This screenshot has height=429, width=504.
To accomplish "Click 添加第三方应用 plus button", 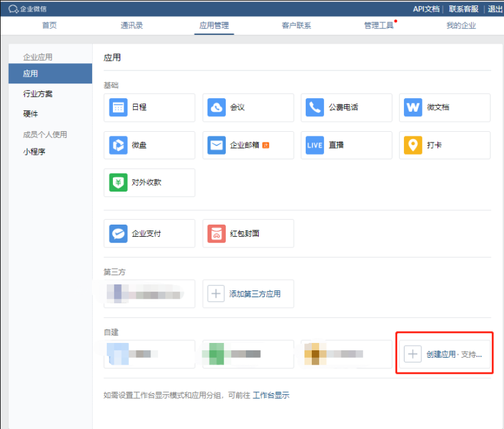I will tap(216, 294).
